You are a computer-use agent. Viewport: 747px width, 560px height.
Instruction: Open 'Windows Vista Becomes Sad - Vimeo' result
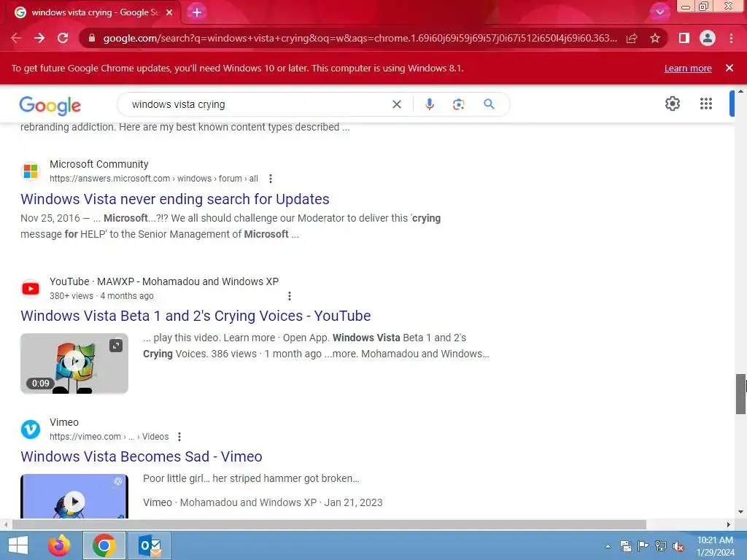tap(141, 456)
